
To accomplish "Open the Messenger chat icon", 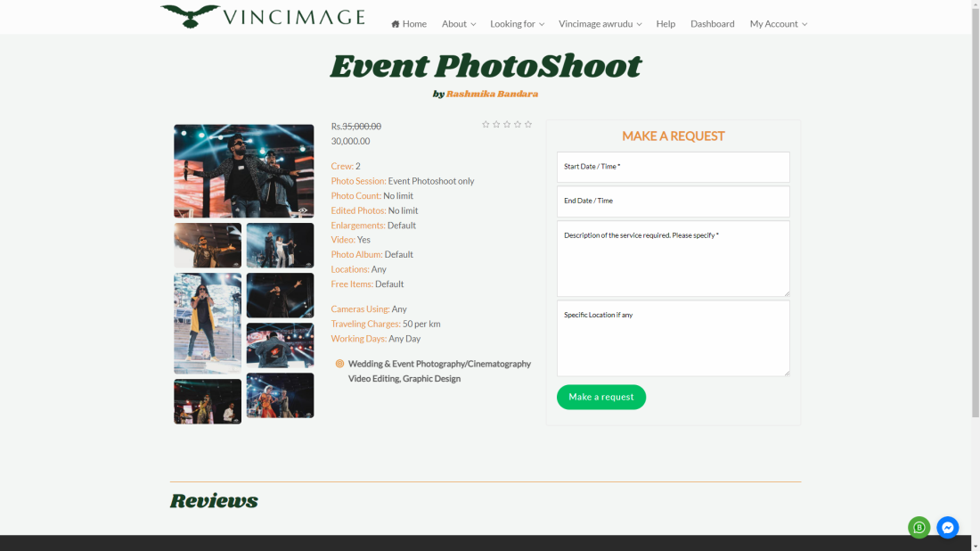I will (x=948, y=527).
